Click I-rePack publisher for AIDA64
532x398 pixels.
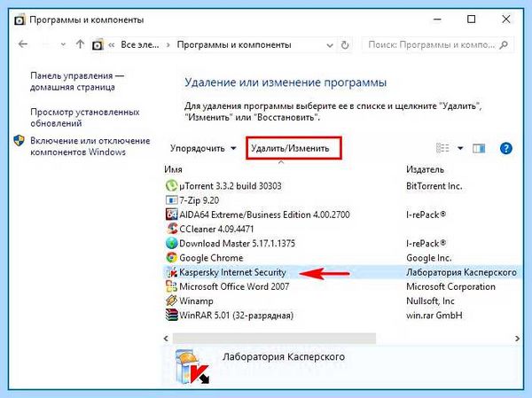click(426, 215)
